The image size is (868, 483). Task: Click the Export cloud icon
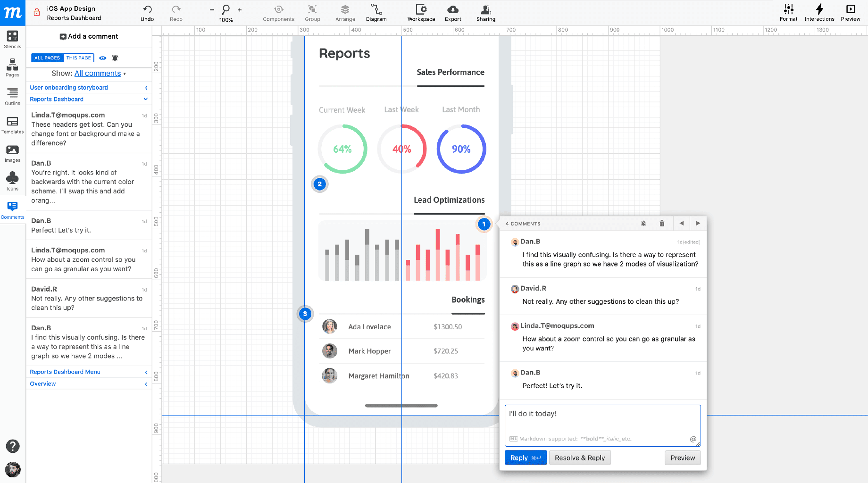pyautogui.click(x=452, y=12)
